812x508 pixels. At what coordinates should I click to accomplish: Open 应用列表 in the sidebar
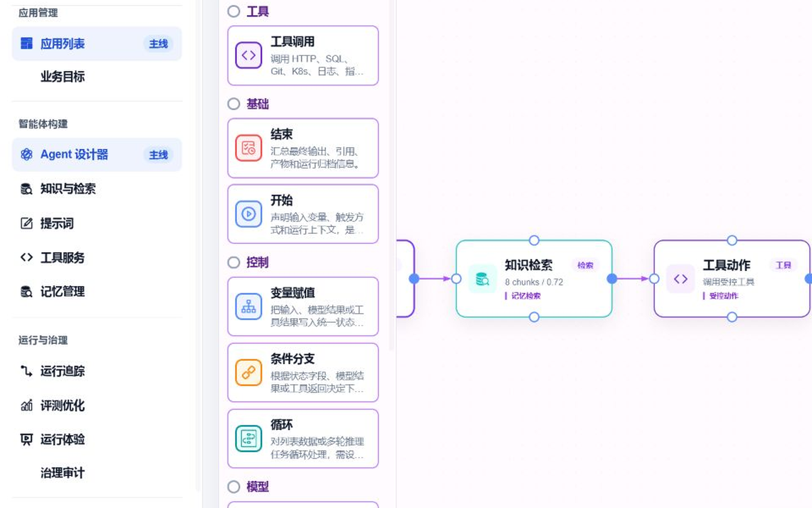pyautogui.click(x=96, y=43)
